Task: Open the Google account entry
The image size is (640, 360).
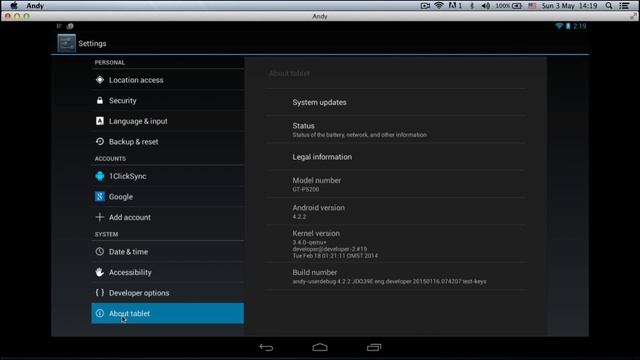Action: (167, 197)
